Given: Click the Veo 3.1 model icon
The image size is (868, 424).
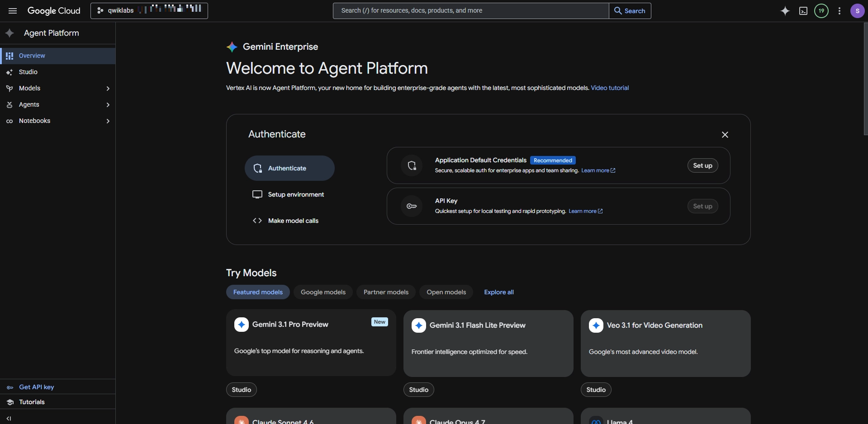Looking at the screenshot, I should pyautogui.click(x=596, y=325).
